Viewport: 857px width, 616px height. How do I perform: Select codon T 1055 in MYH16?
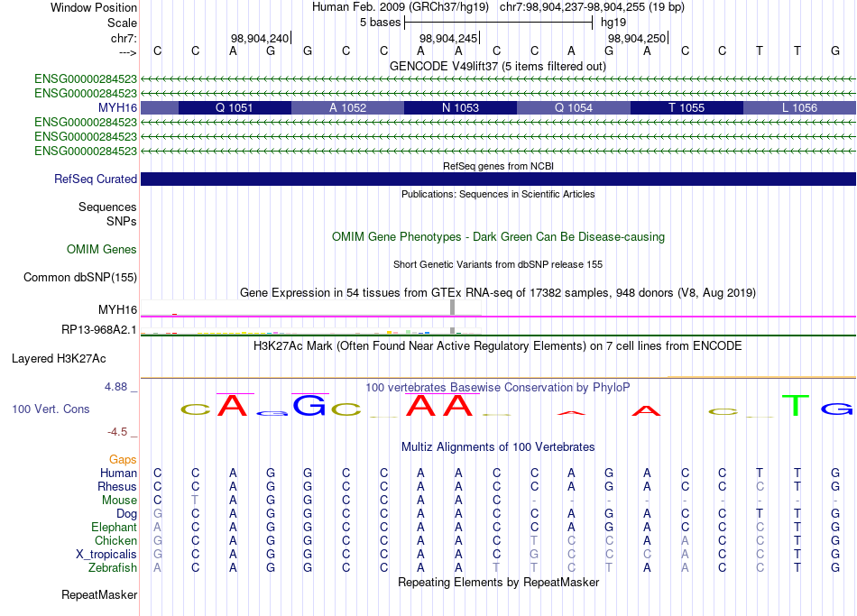pos(687,107)
